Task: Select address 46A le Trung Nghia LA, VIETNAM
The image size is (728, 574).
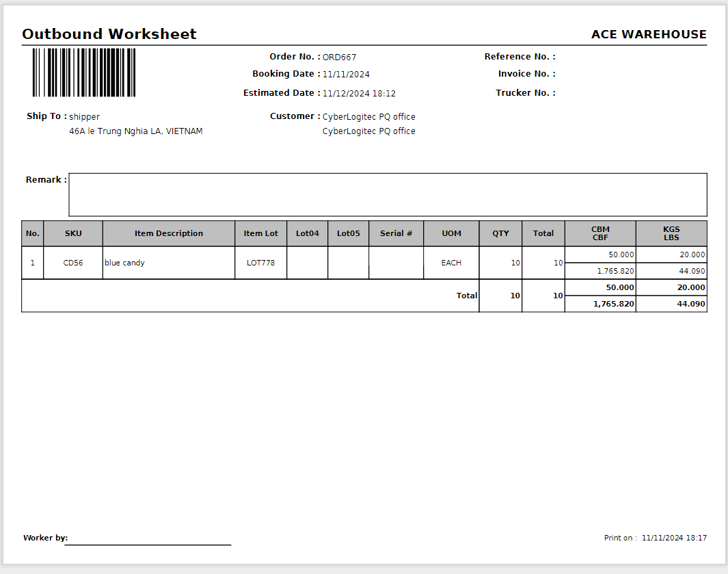Action: pyautogui.click(x=135, y=131)
